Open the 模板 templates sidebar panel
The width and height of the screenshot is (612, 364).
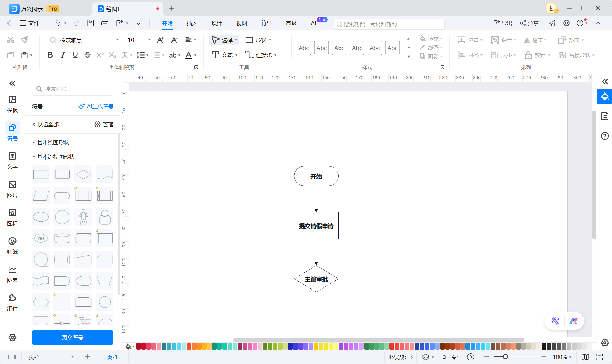coord(12,104)
